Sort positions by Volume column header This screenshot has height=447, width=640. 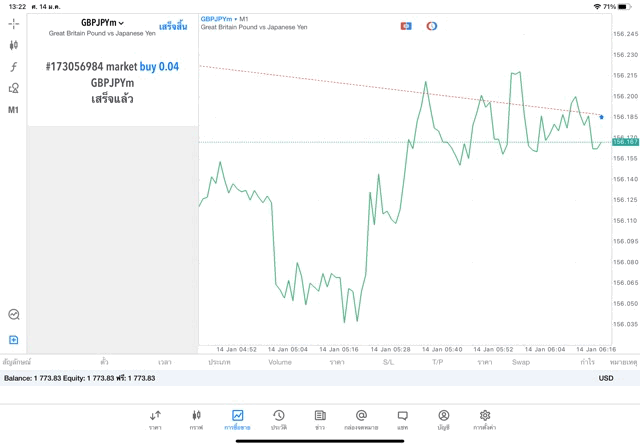click(x=280, y=362)
